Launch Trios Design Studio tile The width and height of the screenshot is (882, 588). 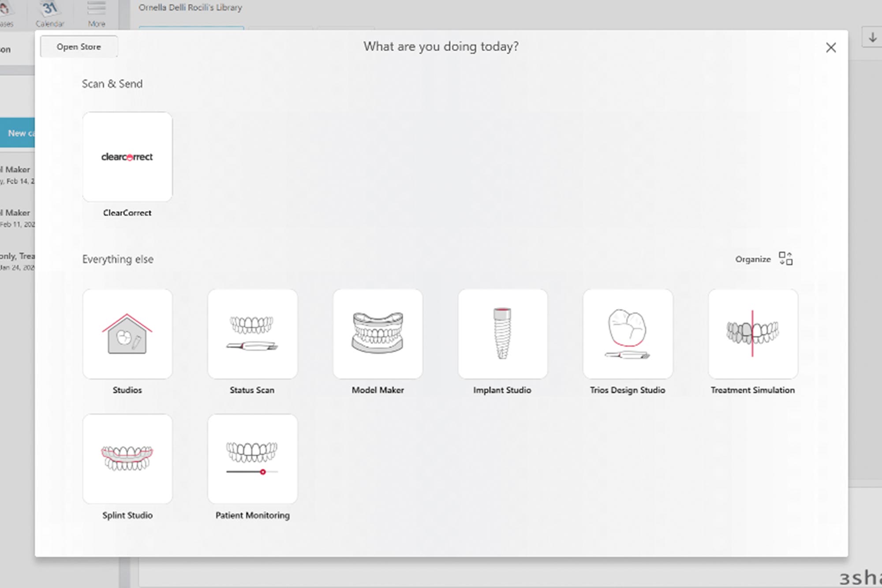pos(628,334)
